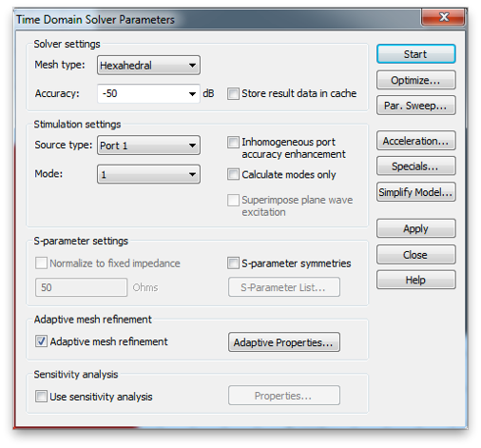Image resolution: width=481 pixels, height=448 pixels.
Task: Open the Acceleration settings
Action: [415, 141]
